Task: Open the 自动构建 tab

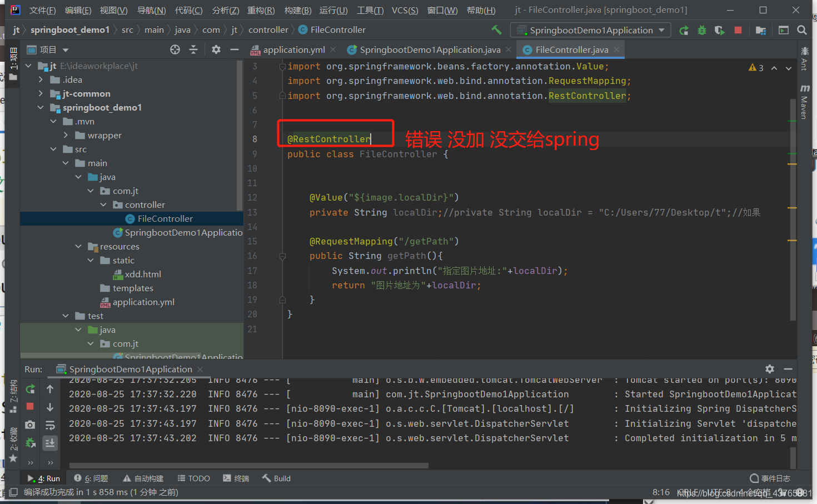Action: pyautogui.click(x=143, y=478)
